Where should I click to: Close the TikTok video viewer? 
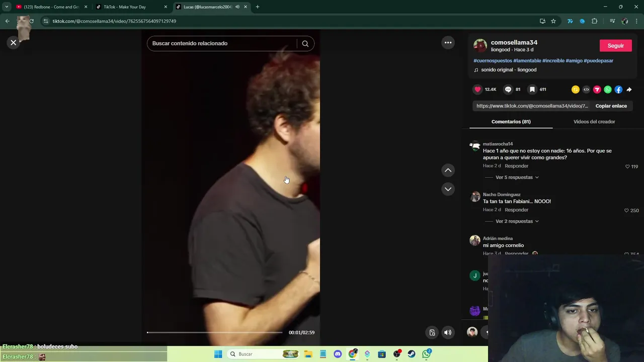(x=14, y=43)
